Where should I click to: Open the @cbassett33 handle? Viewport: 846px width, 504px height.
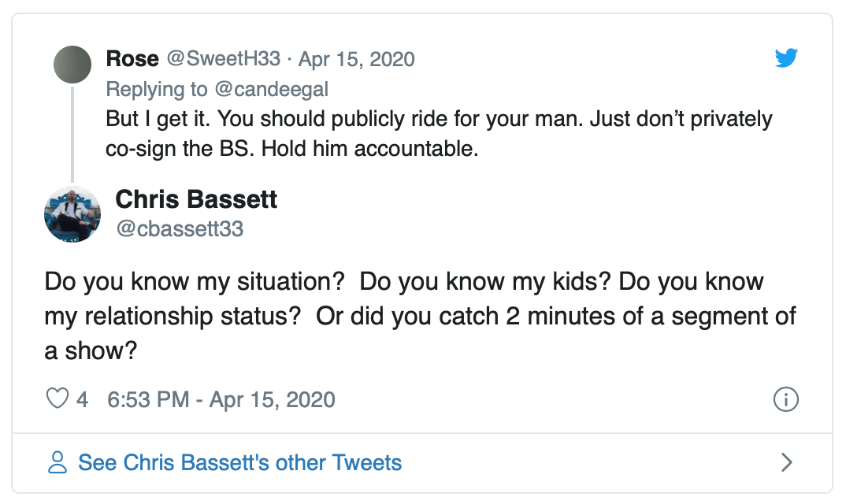pyautogui.click(x=180, y=229)
